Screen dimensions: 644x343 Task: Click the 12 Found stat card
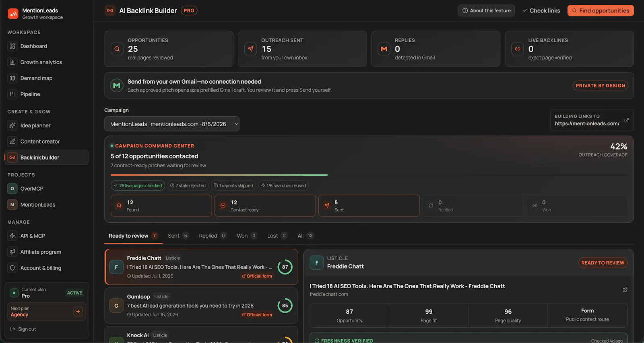pos(161,206)
